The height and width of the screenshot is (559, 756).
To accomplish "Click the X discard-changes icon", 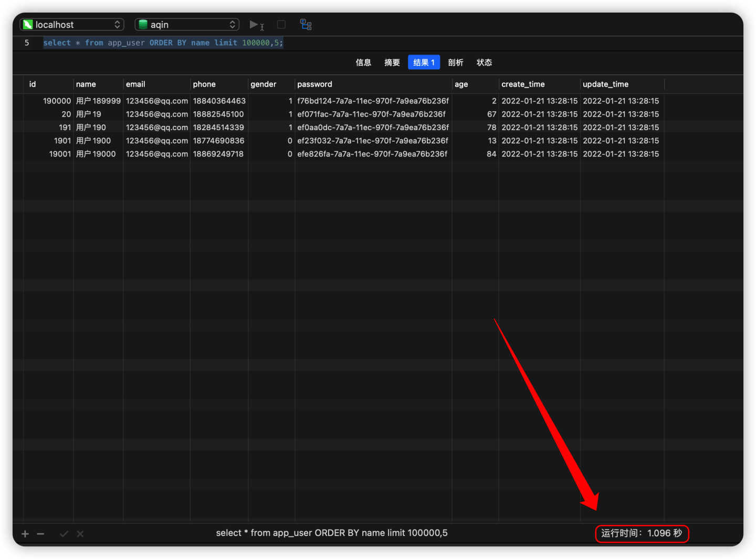I will (80, 534).
